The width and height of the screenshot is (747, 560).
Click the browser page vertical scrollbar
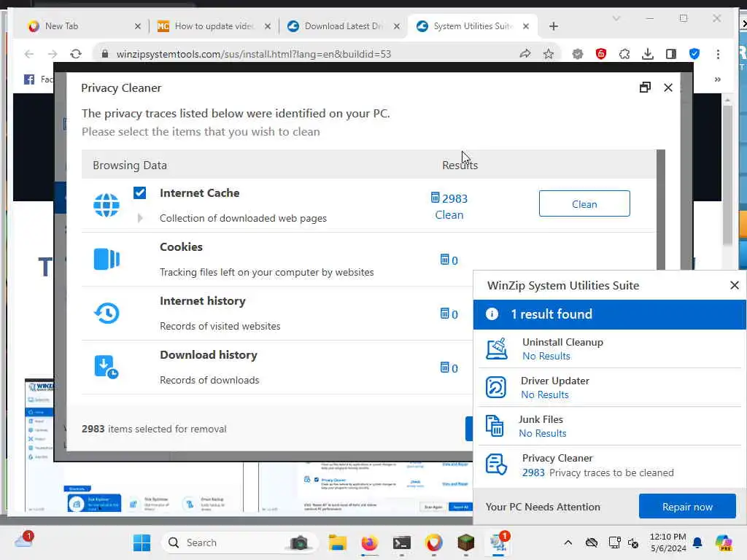pyautogui.click(x=727, y=176)
